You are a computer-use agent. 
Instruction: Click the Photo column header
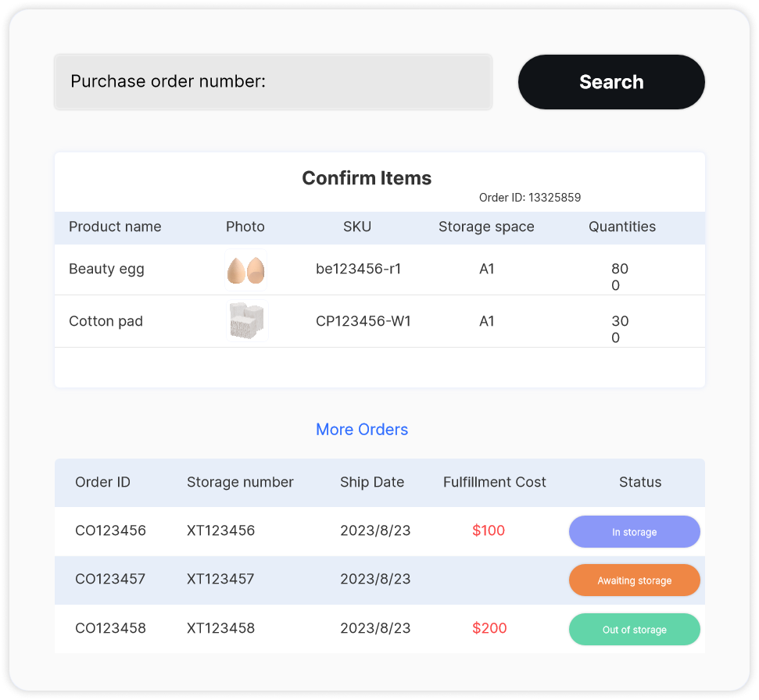[x=245, y=227]
